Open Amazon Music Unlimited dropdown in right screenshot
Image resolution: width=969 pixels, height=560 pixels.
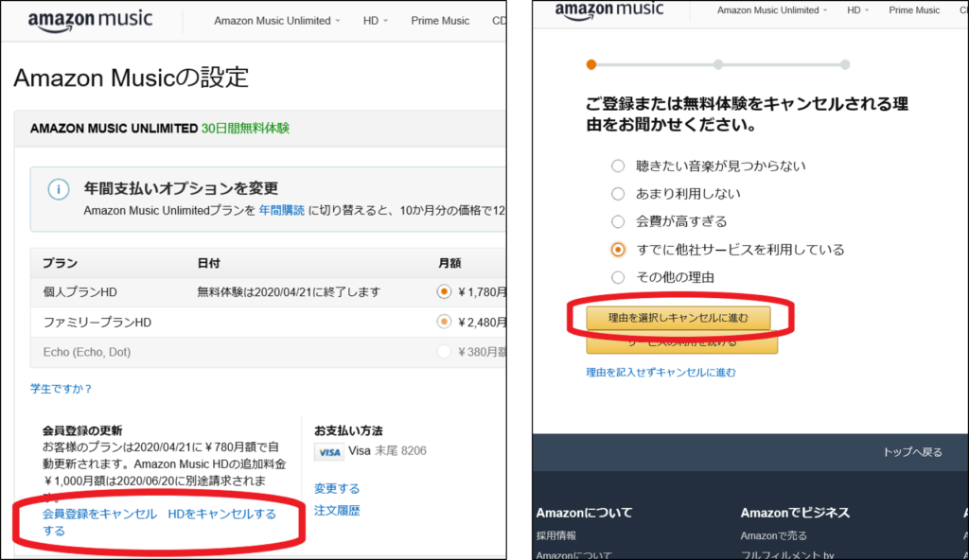point(772,9)
